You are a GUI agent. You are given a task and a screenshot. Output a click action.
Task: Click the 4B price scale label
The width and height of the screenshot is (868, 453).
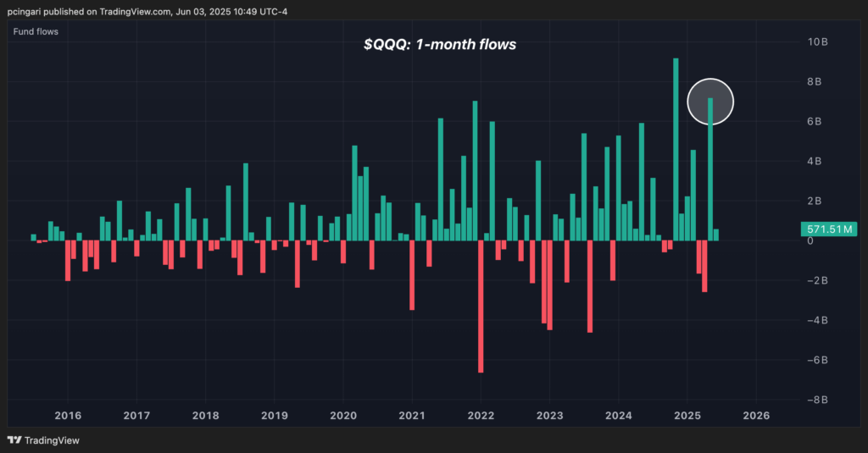click(815, 162)
